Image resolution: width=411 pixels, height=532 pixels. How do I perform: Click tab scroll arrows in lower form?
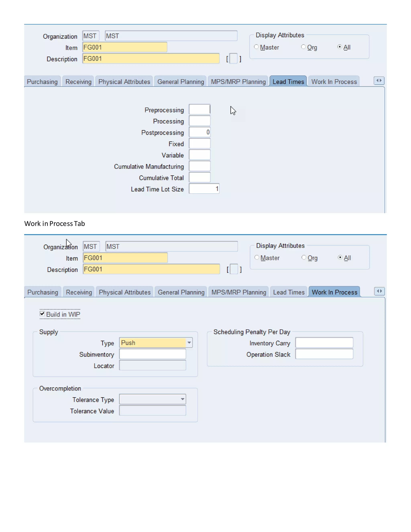coord(379,291)
